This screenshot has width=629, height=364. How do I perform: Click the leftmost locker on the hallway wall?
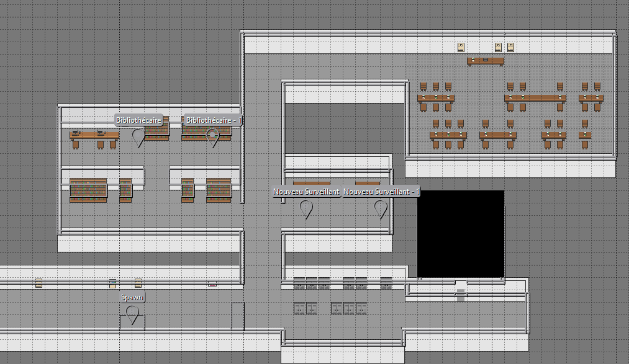point(299,283)
